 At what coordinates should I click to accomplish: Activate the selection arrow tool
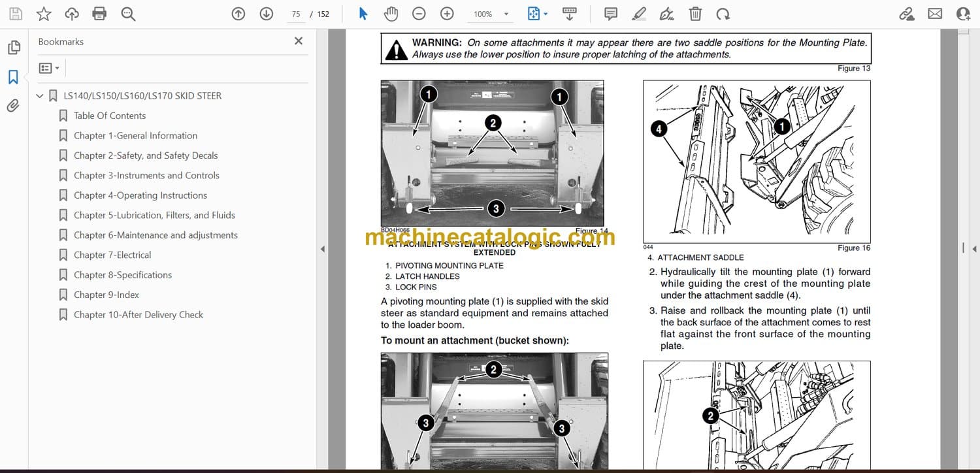[363, 14]
